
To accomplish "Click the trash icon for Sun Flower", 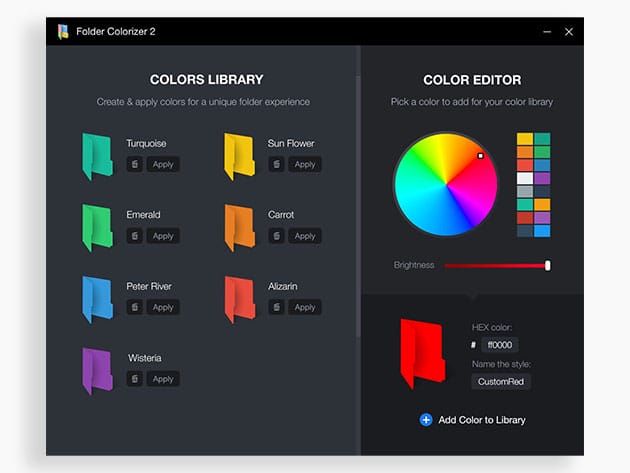I will [x=276, y=164].
